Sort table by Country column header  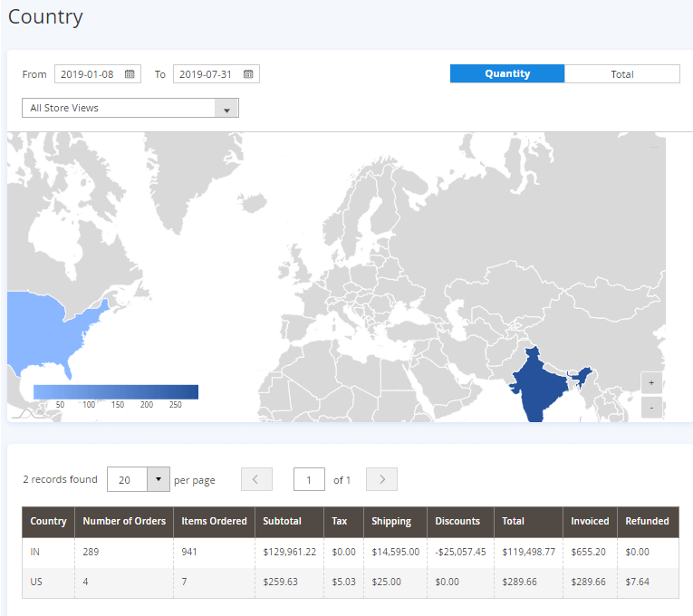click(48, 522)
